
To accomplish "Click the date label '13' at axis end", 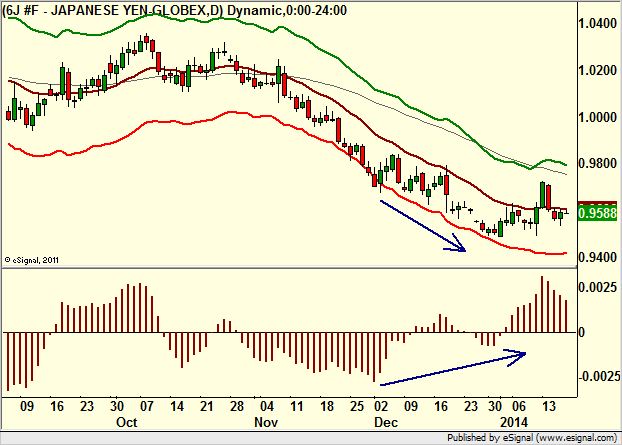I will pos(549,407).
